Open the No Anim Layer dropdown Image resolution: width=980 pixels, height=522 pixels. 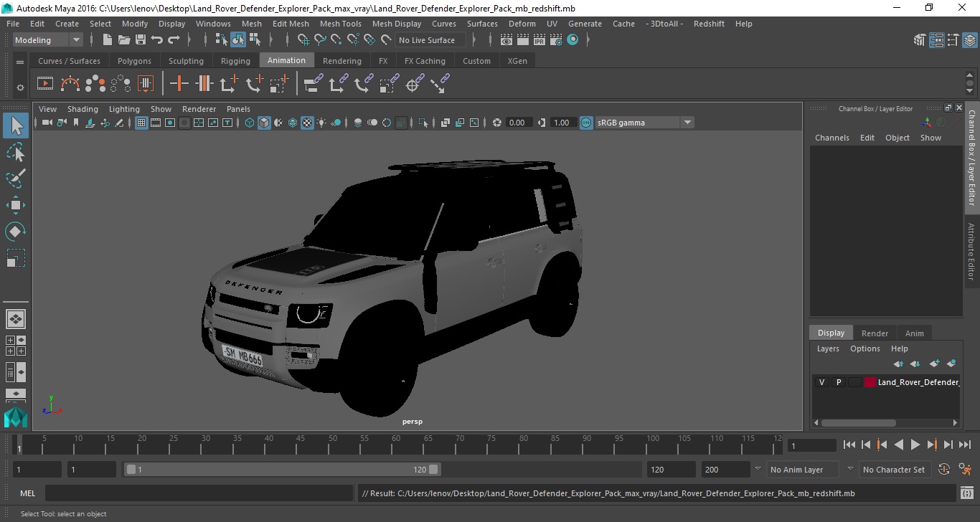(804, 470)
